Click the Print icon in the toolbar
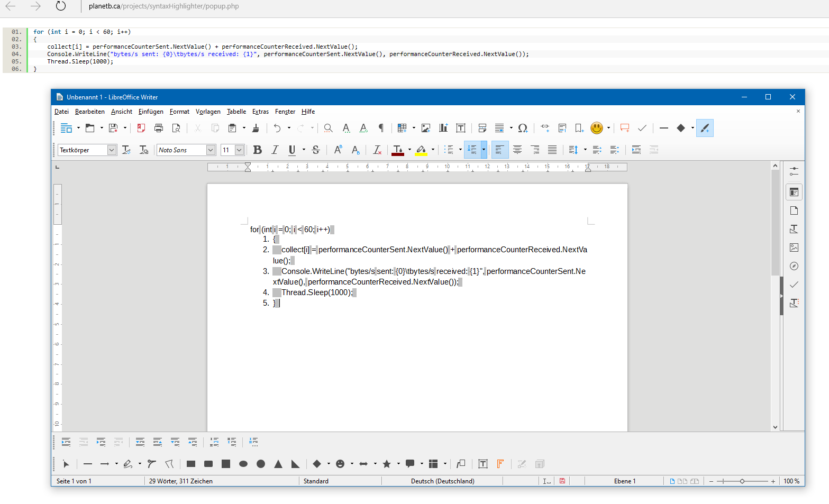 pos(159,128)
